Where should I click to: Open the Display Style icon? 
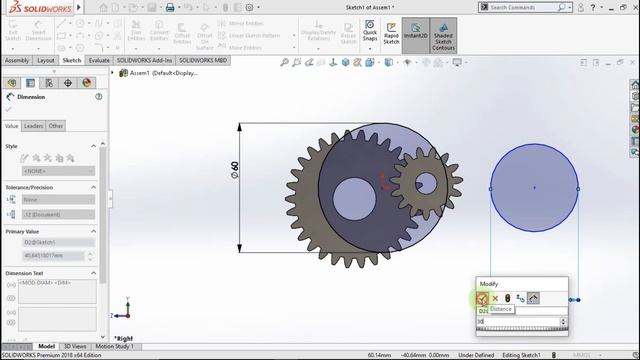pyautogui.click(x=388, y=62)
